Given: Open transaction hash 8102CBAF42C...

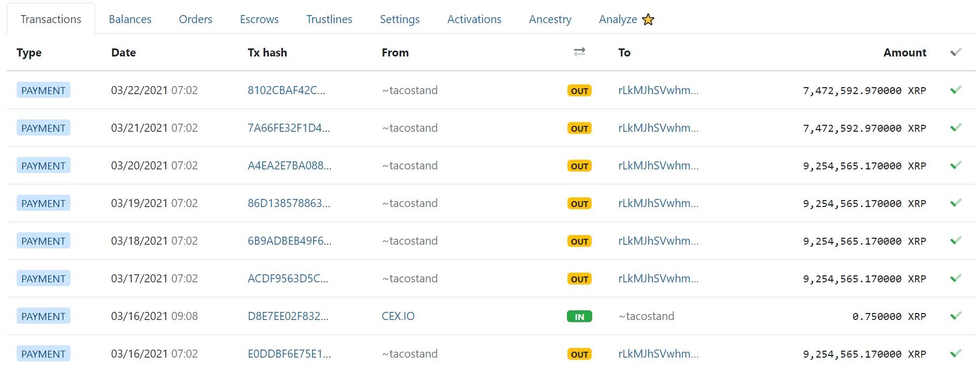Looking at the screenshot, I should point(286,90).
